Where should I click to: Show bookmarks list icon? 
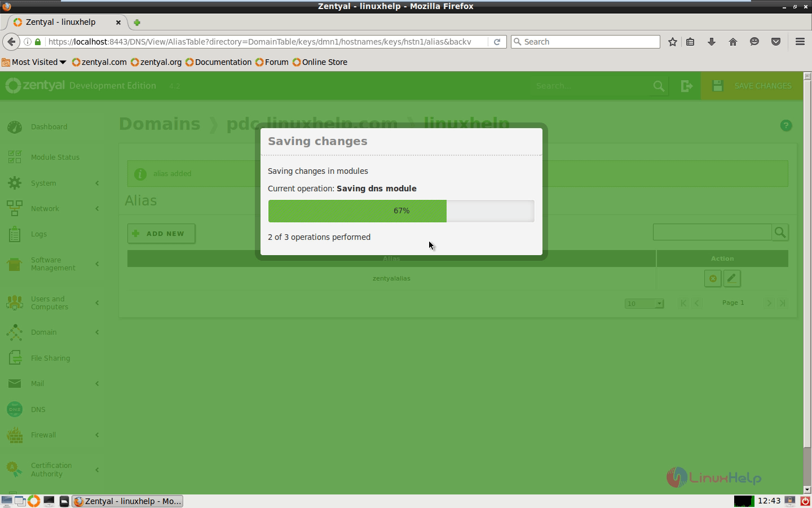(690, 42)
